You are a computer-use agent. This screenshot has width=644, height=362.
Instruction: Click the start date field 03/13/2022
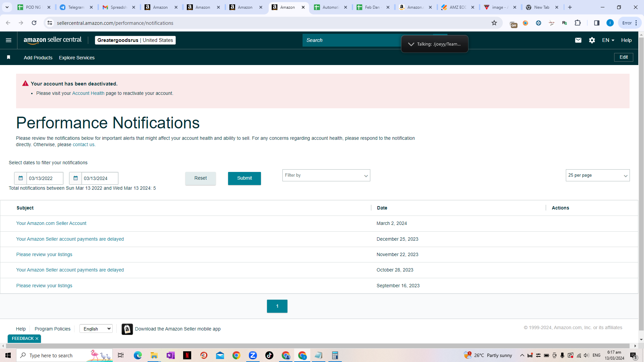(x=45, y=178)
